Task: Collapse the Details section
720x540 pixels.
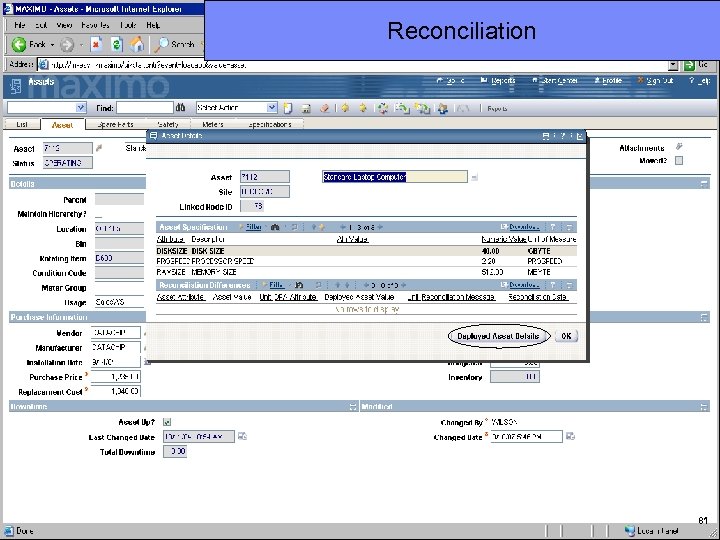Action: coord(704,184)
